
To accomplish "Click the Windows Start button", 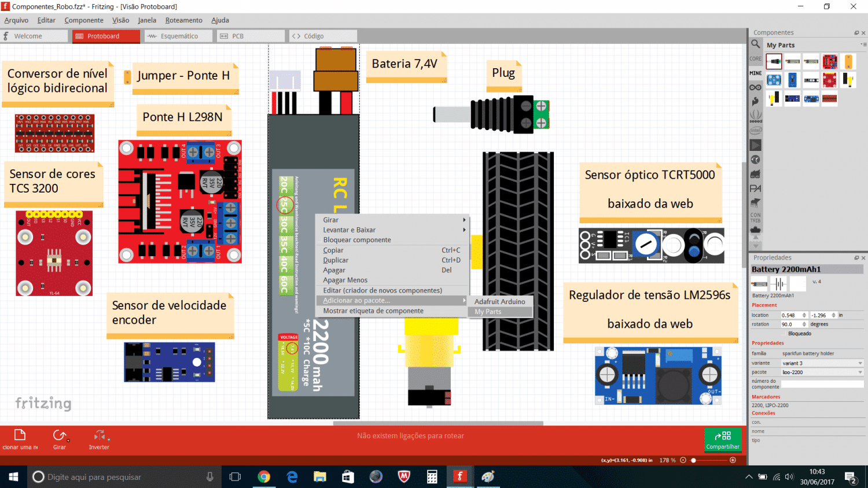I will 13,477.
